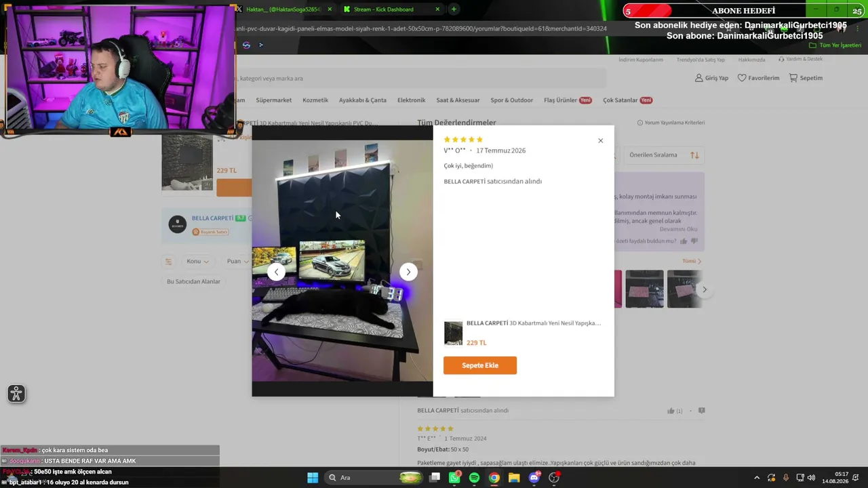The height and width of the screenshot is (488, 868).
Task: Open the accessibility widget icon
Action: [x=16, y=394]
